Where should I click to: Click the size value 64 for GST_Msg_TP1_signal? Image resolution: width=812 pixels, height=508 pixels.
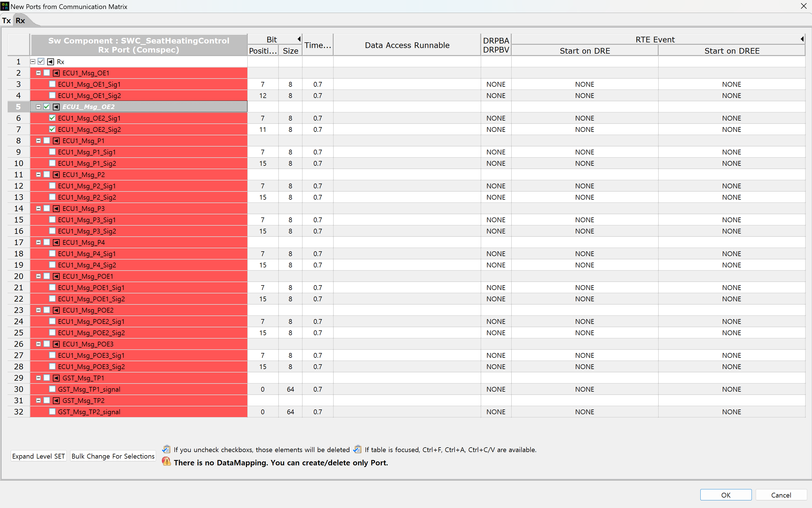point(291,389)
